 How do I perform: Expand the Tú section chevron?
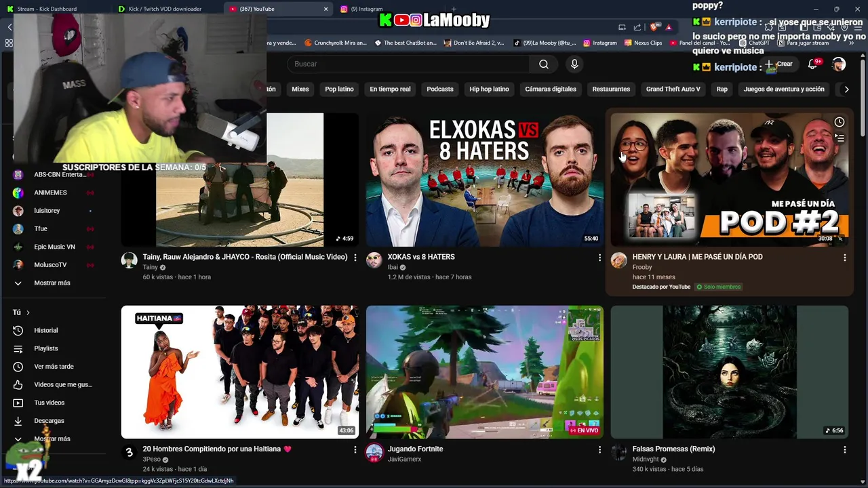[28, 312]
